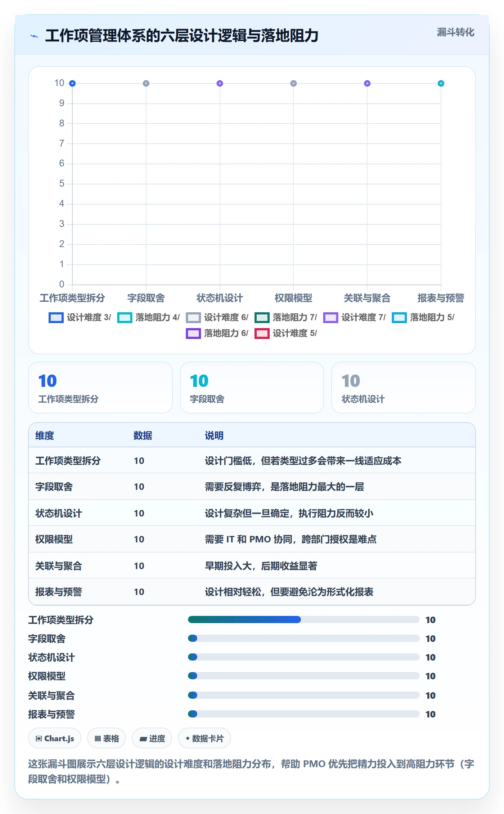Show or hide the 落地阻力 5/ series
This screenshot has height=814, width=504.
click(x=423, y=317)
